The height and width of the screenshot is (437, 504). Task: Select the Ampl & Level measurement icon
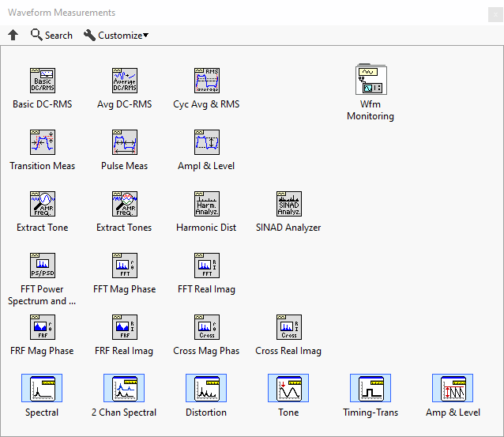pyautogui.click(x=206, y=142)
